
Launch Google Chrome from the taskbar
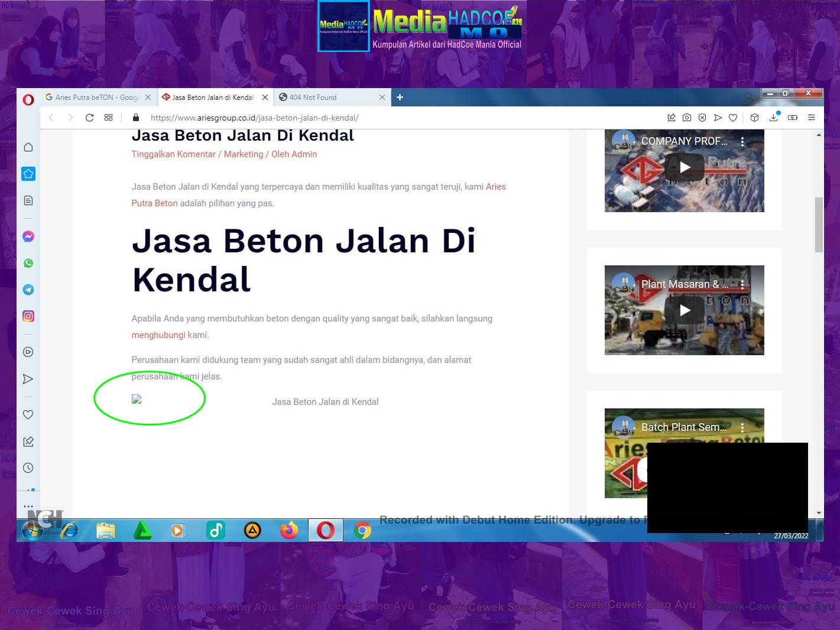(x=362, y=531)
